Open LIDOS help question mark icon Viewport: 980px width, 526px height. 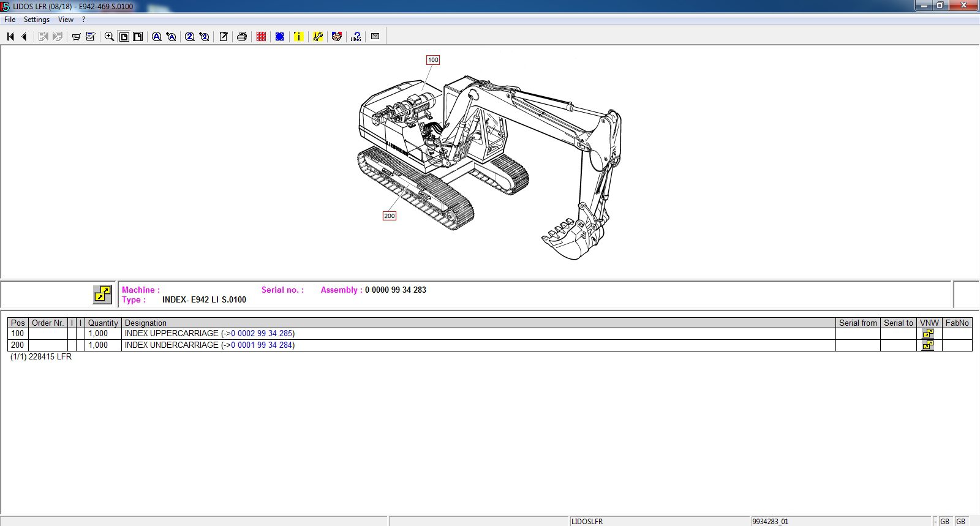356,37
